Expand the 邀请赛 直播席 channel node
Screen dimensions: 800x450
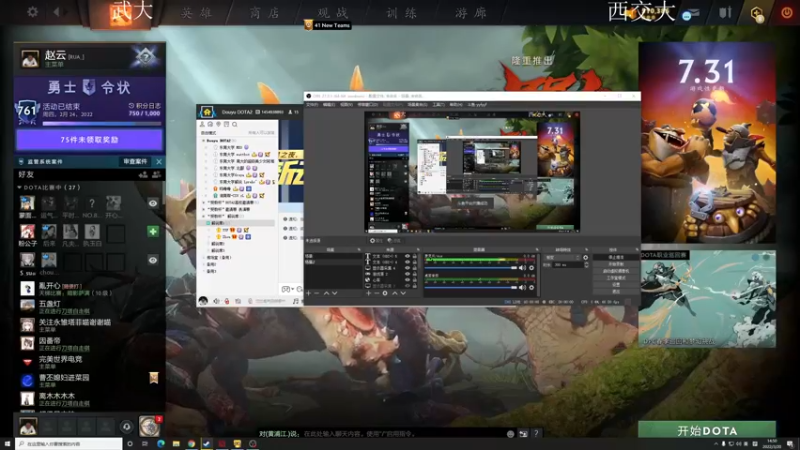click(203, 209)
